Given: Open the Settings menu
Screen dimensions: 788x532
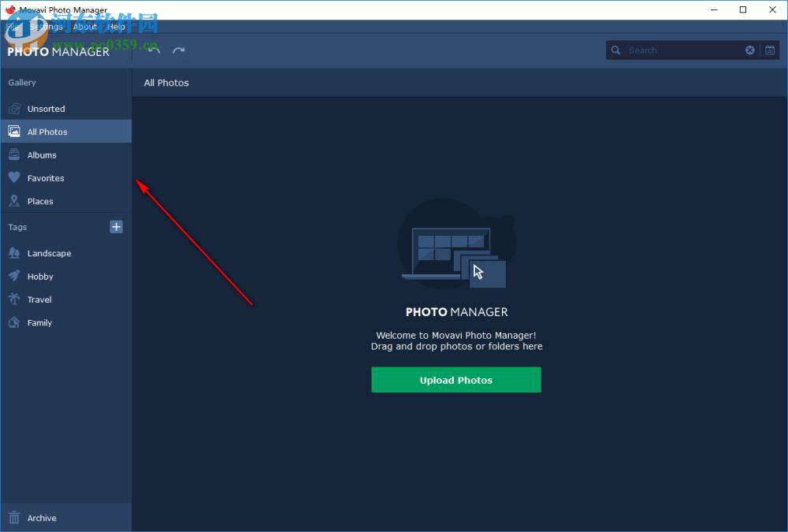Looking at the screenshot, I should tap(46, 27).
